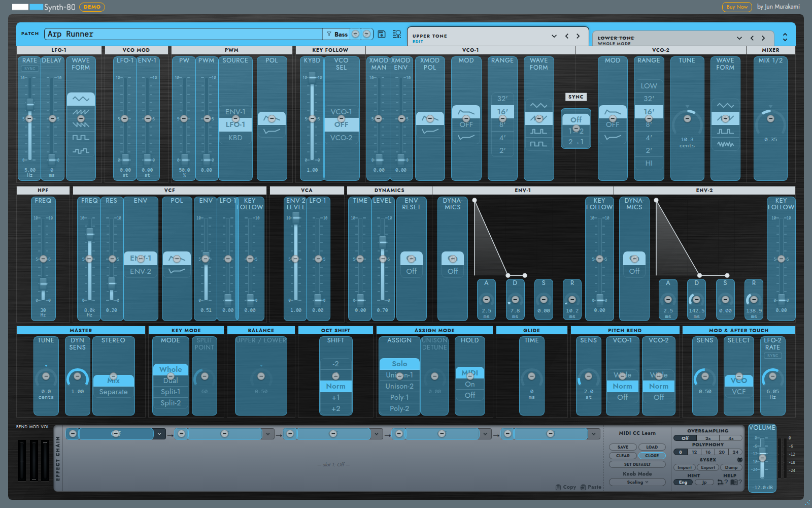Select the VCO-2 pulse waveform icon
The height and width of the screenshot is (508, 812).
pos(725,132)
